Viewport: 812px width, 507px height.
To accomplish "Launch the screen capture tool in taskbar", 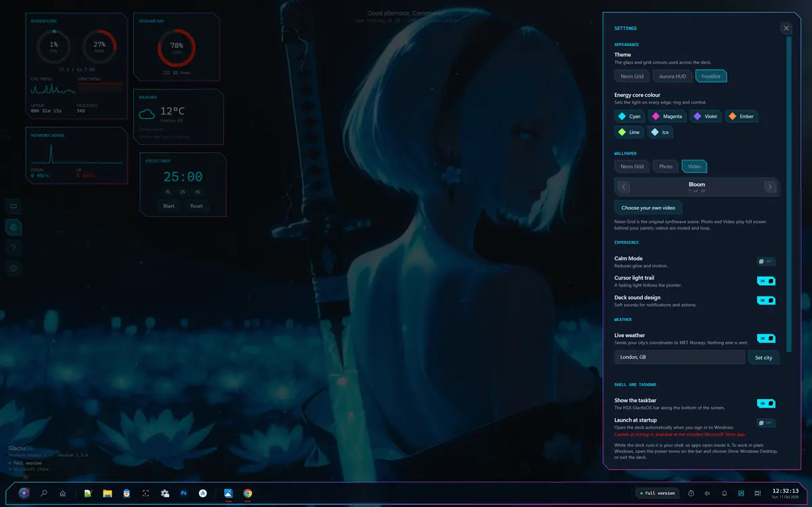I will (145, 493).
